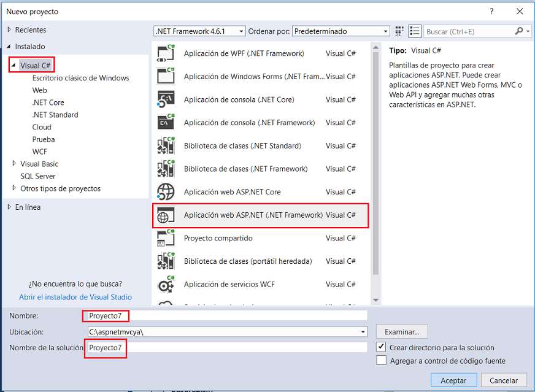Click the Nombre de la solución field
The height and width of the screenshot is (392, 535).
pos(227,347)
